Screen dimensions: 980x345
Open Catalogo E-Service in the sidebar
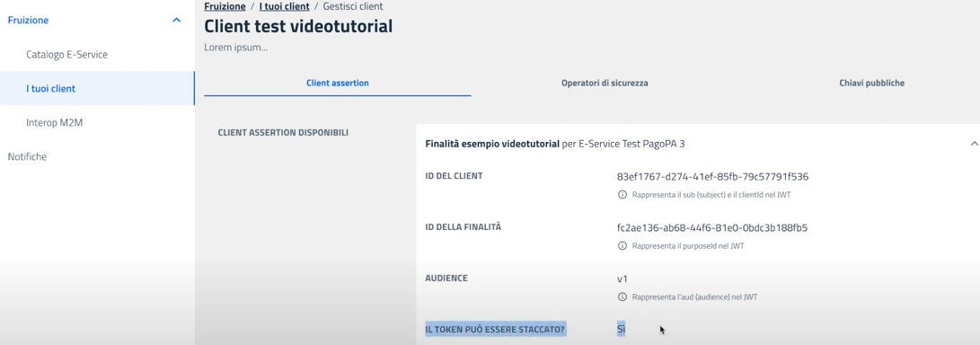tap(66, 55)
